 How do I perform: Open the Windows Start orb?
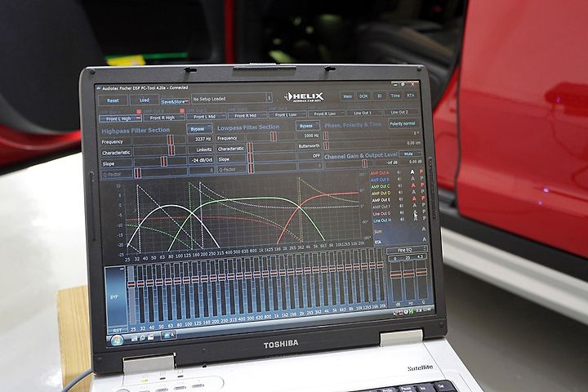[x=117, y=341]
